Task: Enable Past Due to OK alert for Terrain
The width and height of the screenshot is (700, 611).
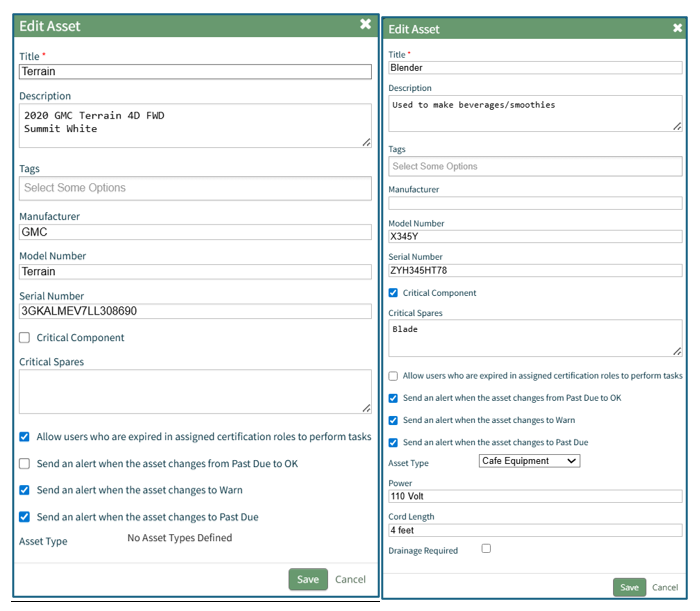Action: click(25, 464)
